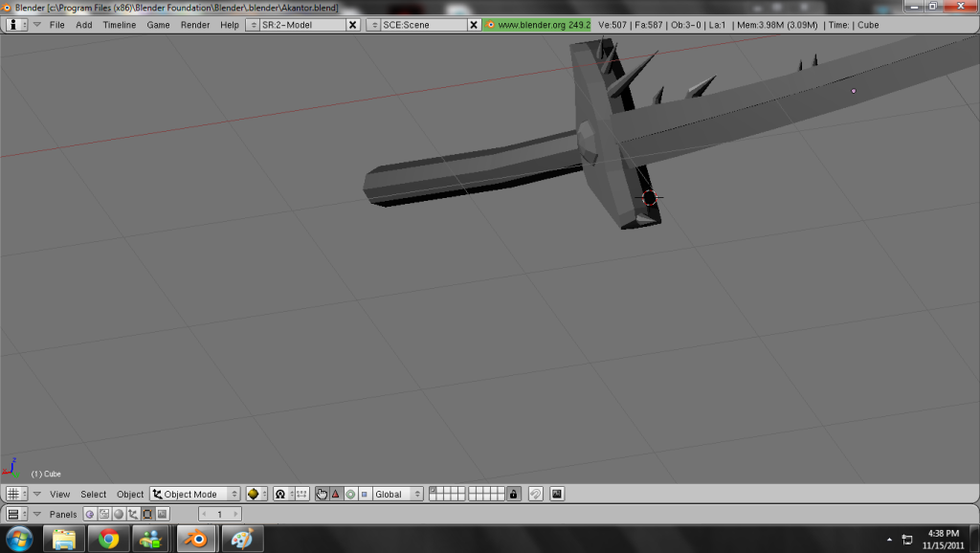Expand the SR:2-Model screen selector
The width and height of the screenshot is (980, 553).
click(x=253, y=25)
